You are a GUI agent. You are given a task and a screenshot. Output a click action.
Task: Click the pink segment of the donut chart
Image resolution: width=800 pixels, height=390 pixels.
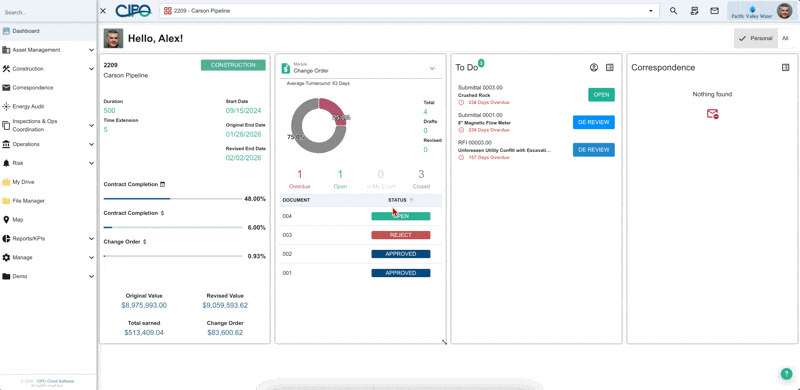coord(333,111)
